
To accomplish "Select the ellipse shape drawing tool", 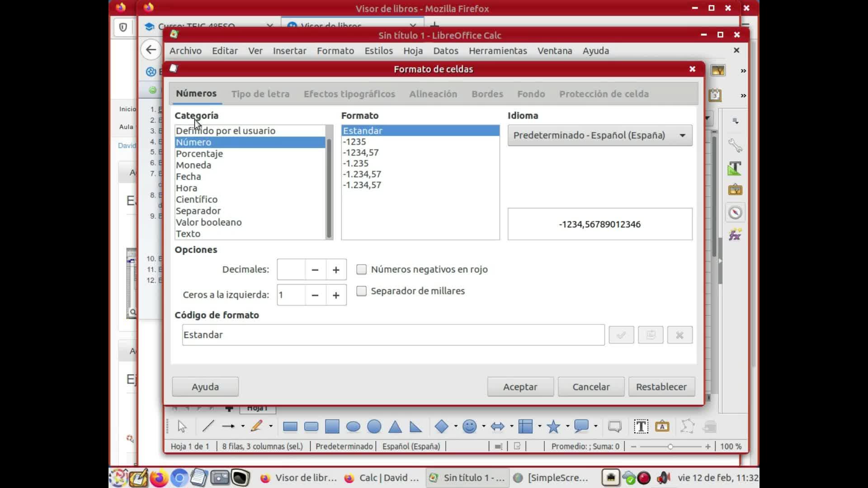I will point(353,427).
